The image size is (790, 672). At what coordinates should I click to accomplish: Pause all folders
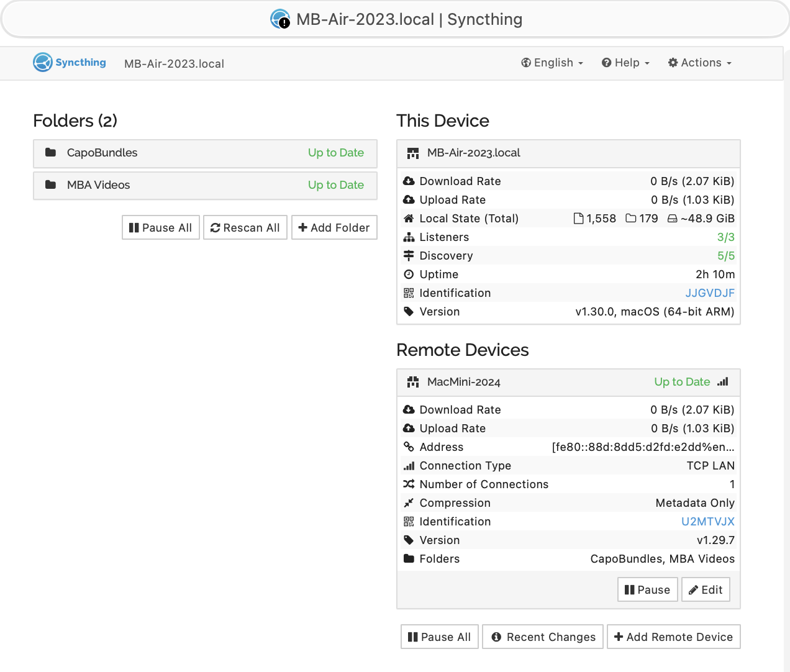tap(161, 228)
